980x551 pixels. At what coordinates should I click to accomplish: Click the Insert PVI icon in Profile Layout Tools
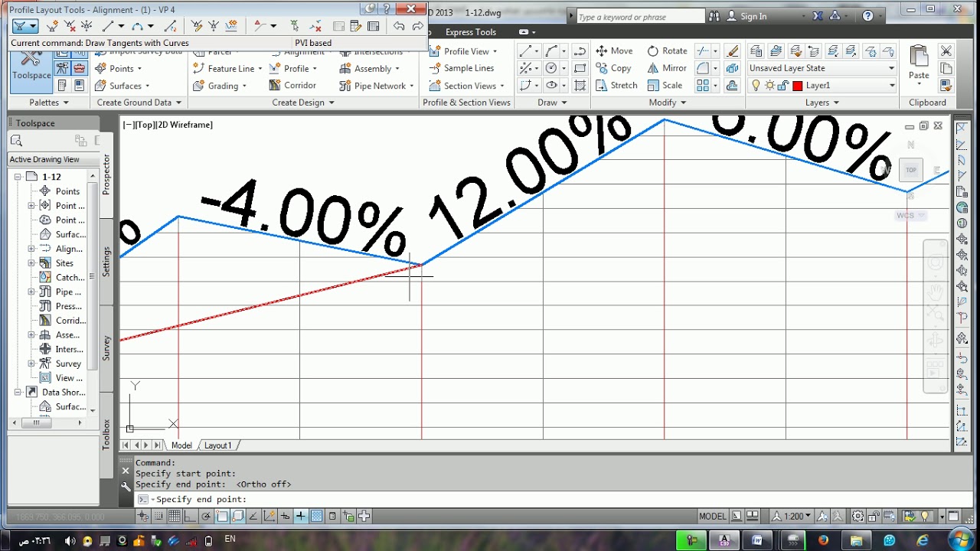54,26
